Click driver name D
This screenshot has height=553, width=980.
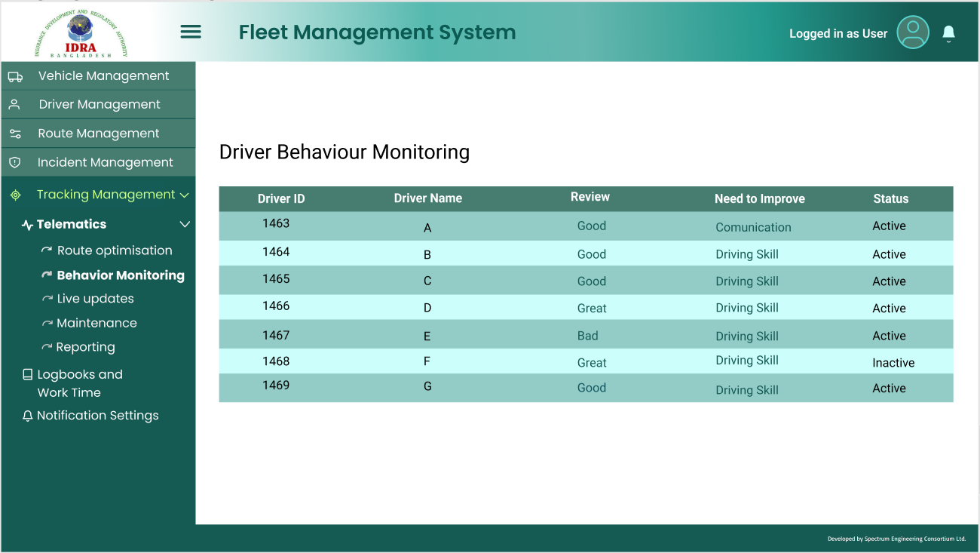click(x=427, y=308)
